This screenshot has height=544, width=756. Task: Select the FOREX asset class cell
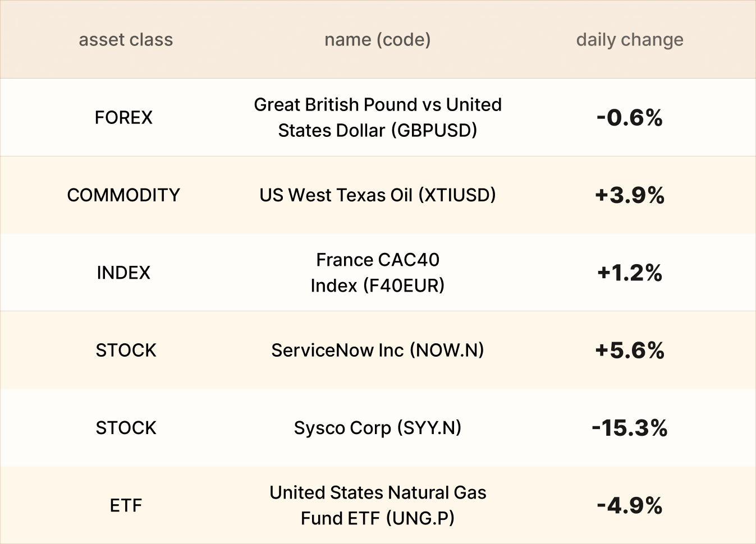(123, 118)
